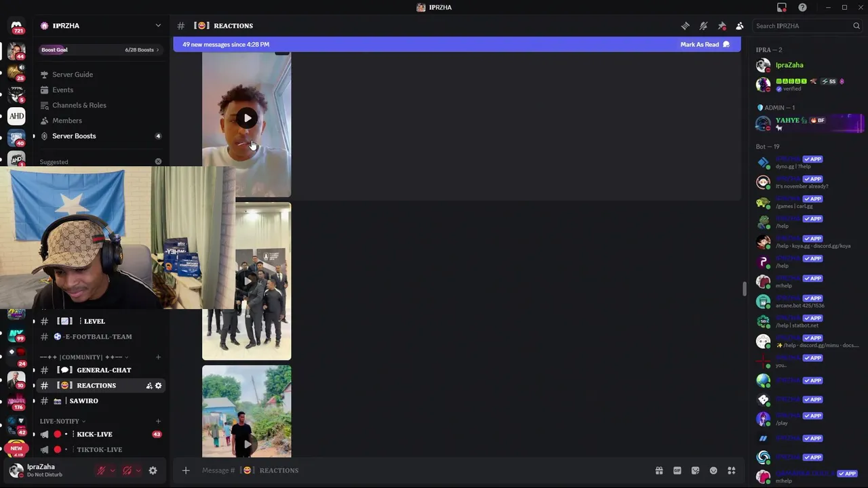The width and height of the screenshot is (868, 488).
Task: Click the Search IPRZHA field
Action: tap(808, 26)
